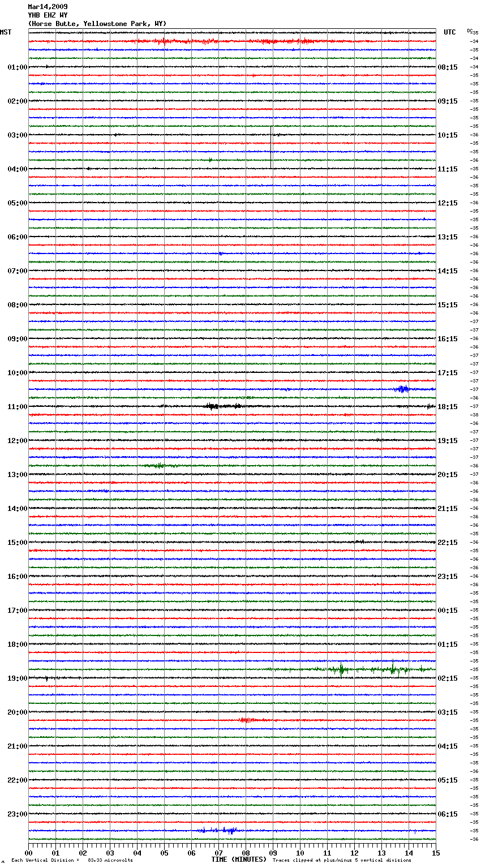Click the "TIME (MINUTES)" axis title

(x=239, y=860)
